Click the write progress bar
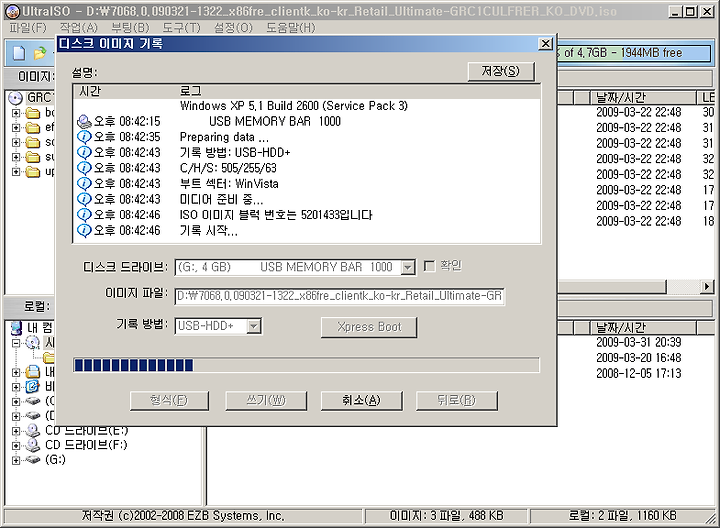 pyautogui.click(x=306, y=365)
